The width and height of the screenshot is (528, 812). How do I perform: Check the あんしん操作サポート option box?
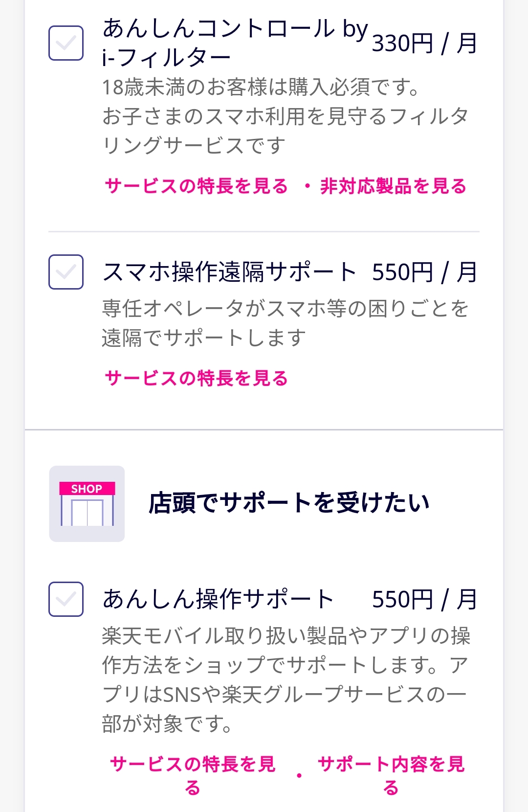66,599
